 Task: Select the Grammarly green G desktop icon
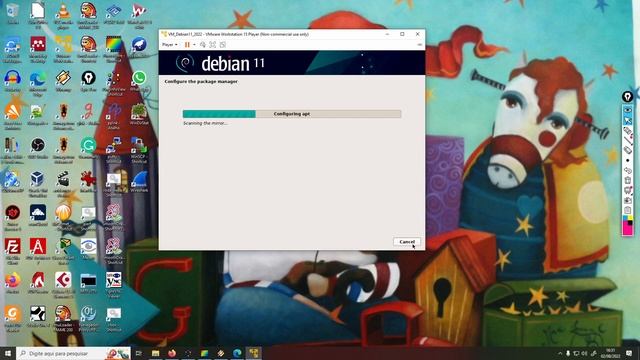coord(88,148)
